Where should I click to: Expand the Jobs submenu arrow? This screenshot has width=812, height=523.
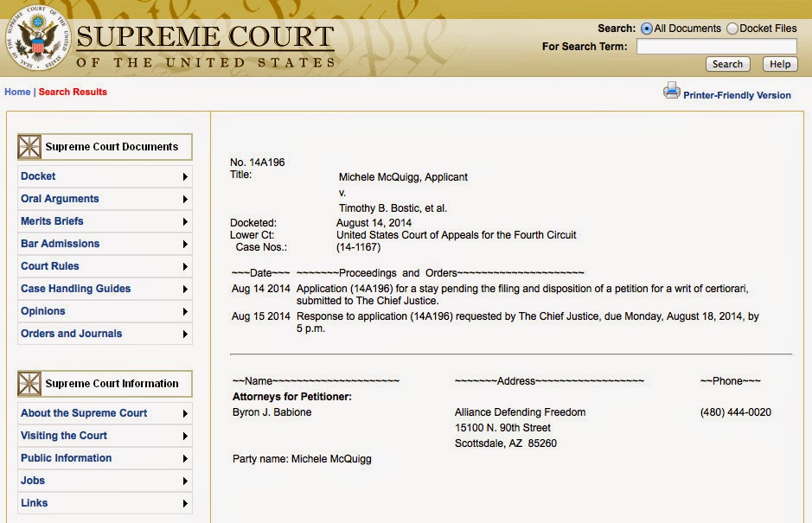click(x=185, y=481)
